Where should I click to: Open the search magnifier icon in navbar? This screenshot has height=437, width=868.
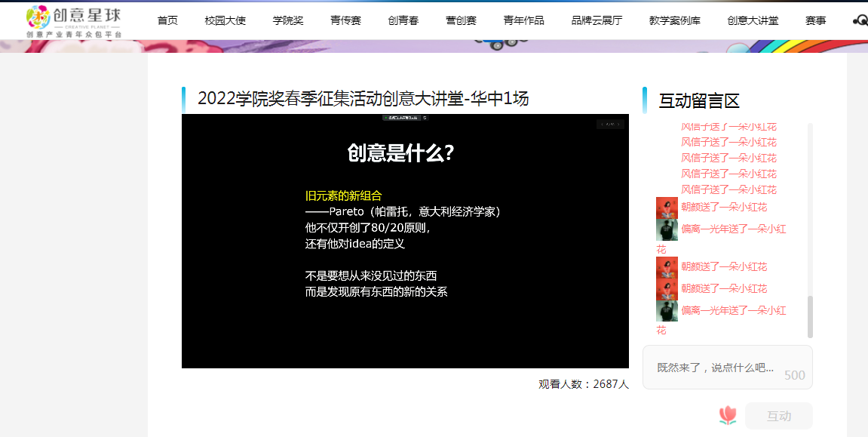(860, 20)
